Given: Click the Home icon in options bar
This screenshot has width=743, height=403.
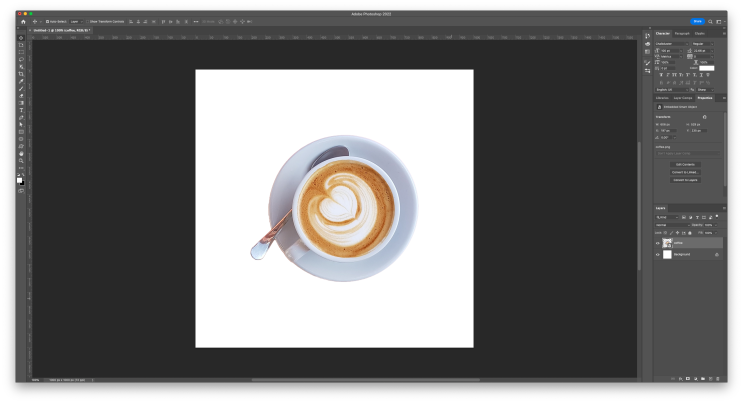Looking at the screenshot, I should pyautogui.click(x=23, y=21).
